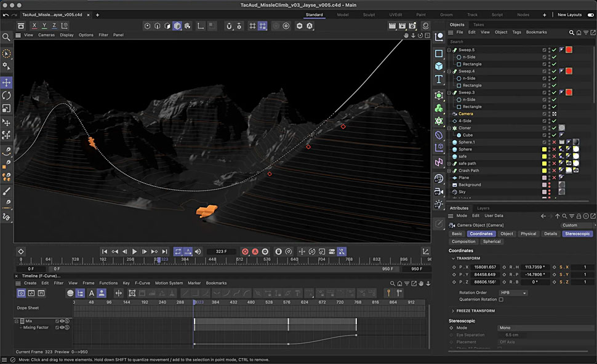Select the Physical attribute tab button
The height and width of the screenshot is (364, 597).
point(528,234)
